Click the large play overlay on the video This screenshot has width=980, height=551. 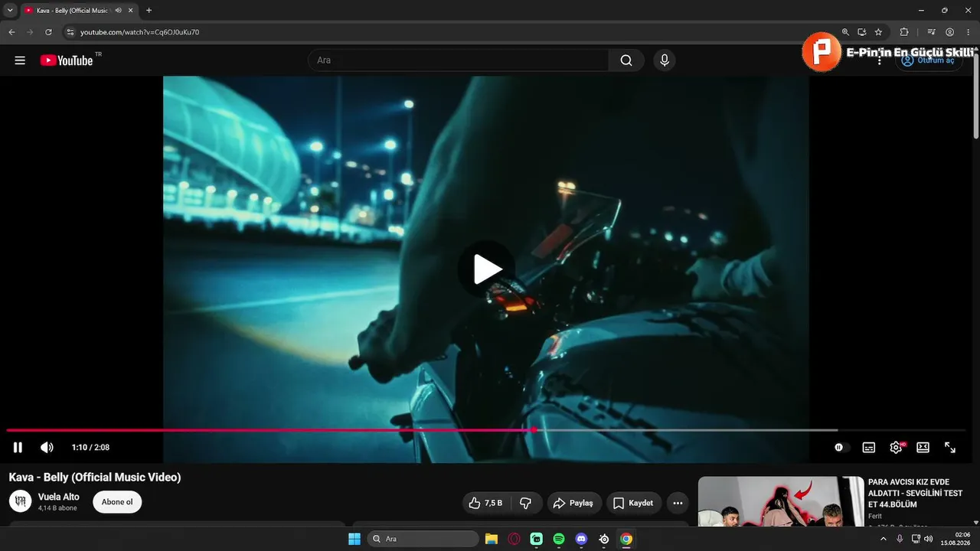tap(486, 269)
